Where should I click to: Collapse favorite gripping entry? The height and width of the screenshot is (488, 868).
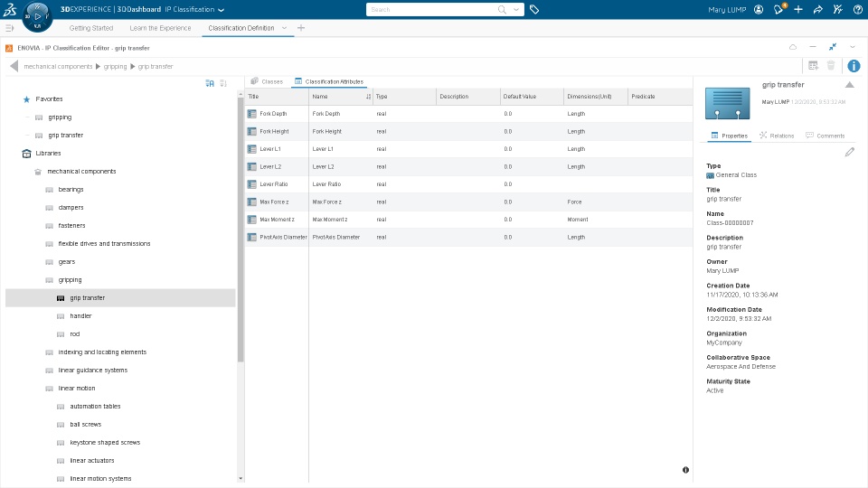[27, 117]
